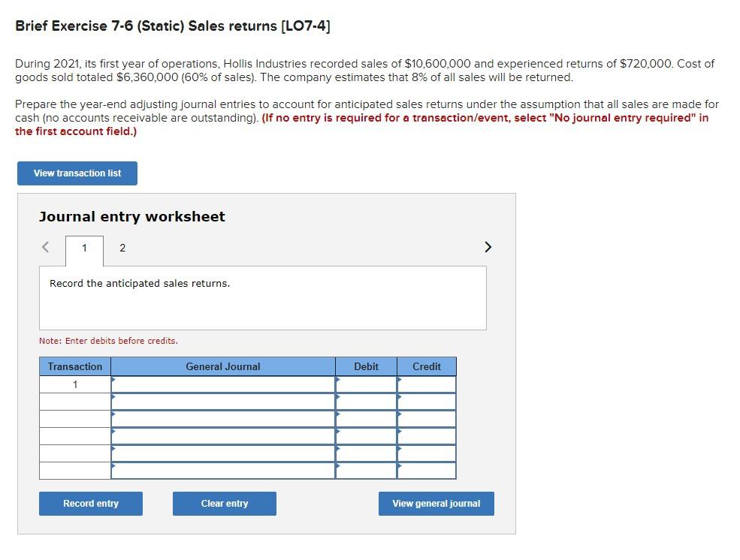
Task: Click the instruction text Record the anticipated sales returns
Action: pyautogui.click(x=138, y=283)
